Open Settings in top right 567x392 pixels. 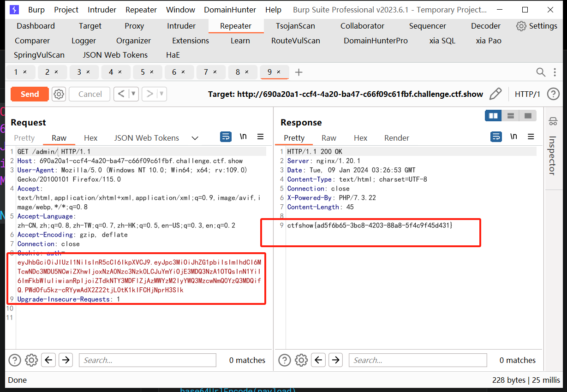[x=537, y=26]
